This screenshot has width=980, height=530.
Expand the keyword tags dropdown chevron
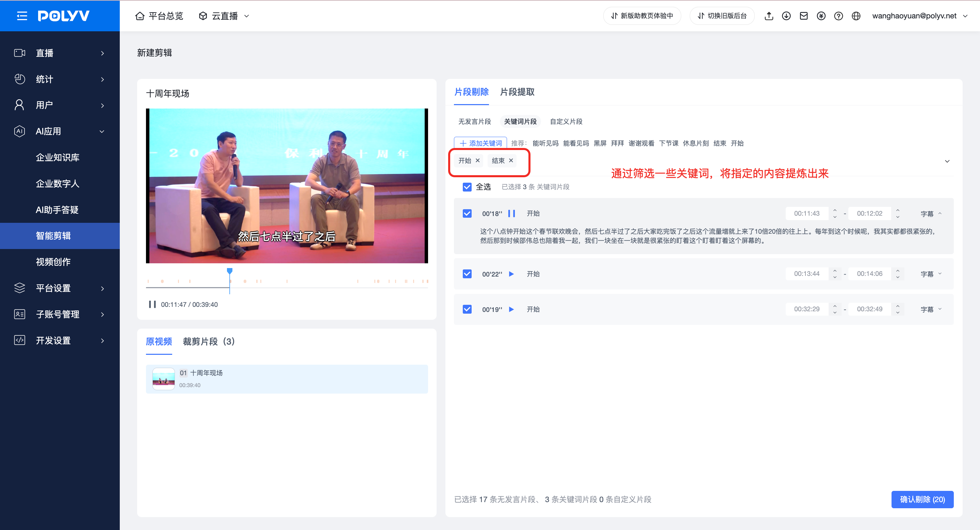[947, 161]
